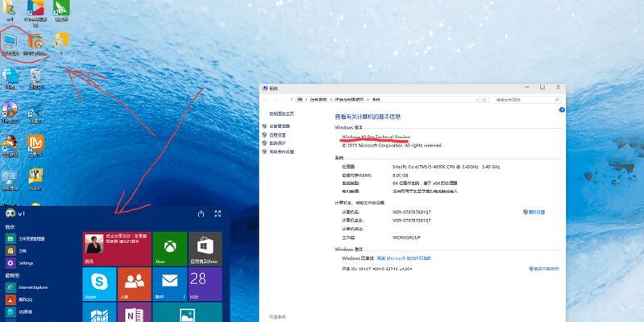Open the Store Beta tile

pyautogui.click(x=206, y=249)
